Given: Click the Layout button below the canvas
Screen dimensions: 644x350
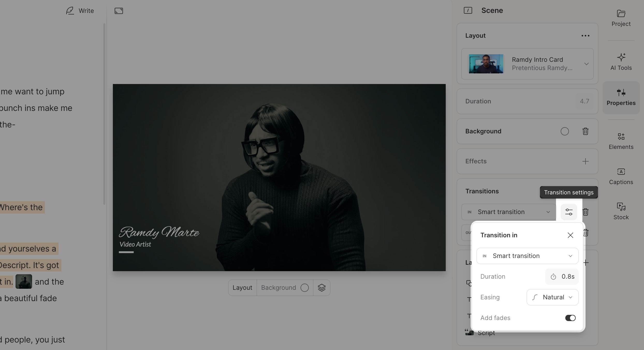Looking at the screenshot, I should click(242, 288).
